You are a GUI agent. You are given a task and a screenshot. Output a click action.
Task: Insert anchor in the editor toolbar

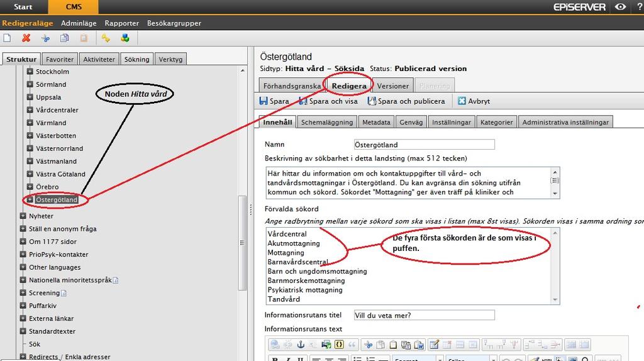point(301,345)
